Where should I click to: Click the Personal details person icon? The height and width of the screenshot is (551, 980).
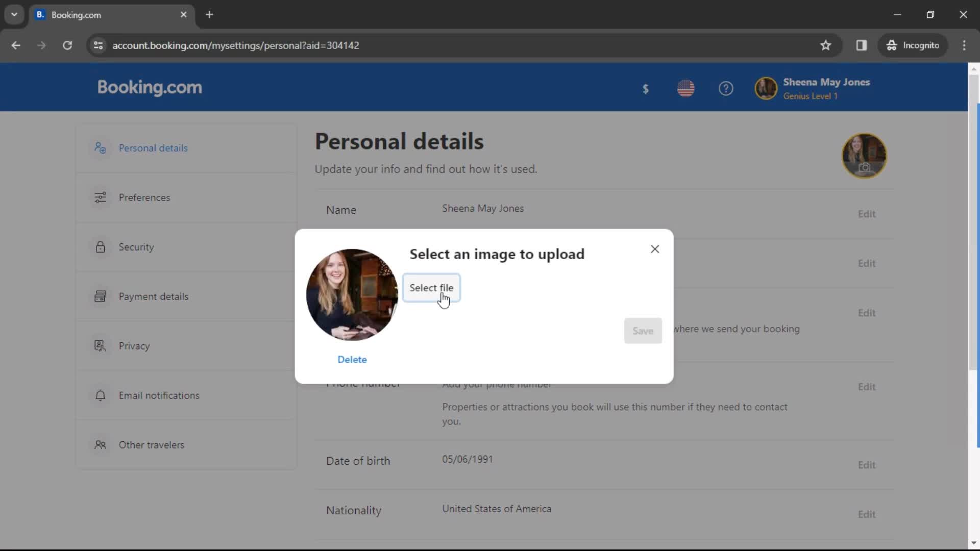(100, 148)
